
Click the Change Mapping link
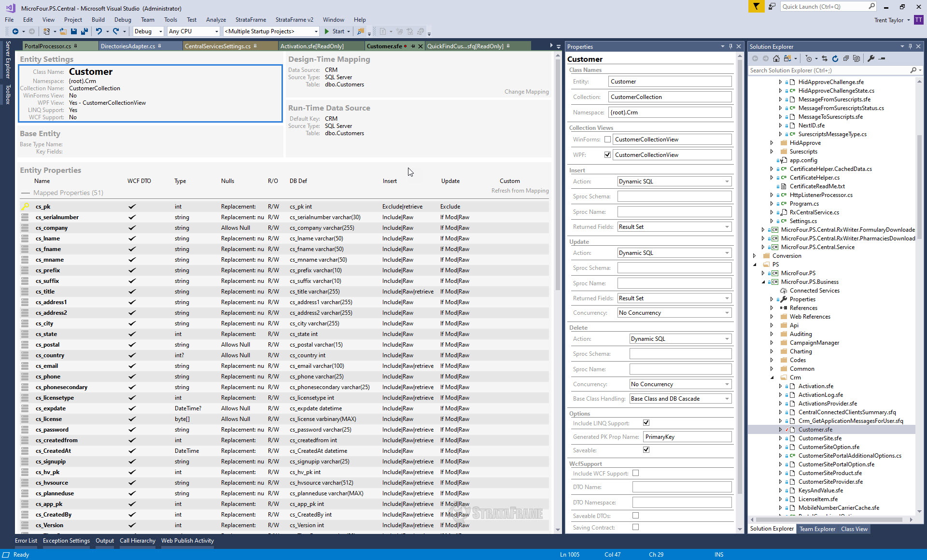[526, 92]
